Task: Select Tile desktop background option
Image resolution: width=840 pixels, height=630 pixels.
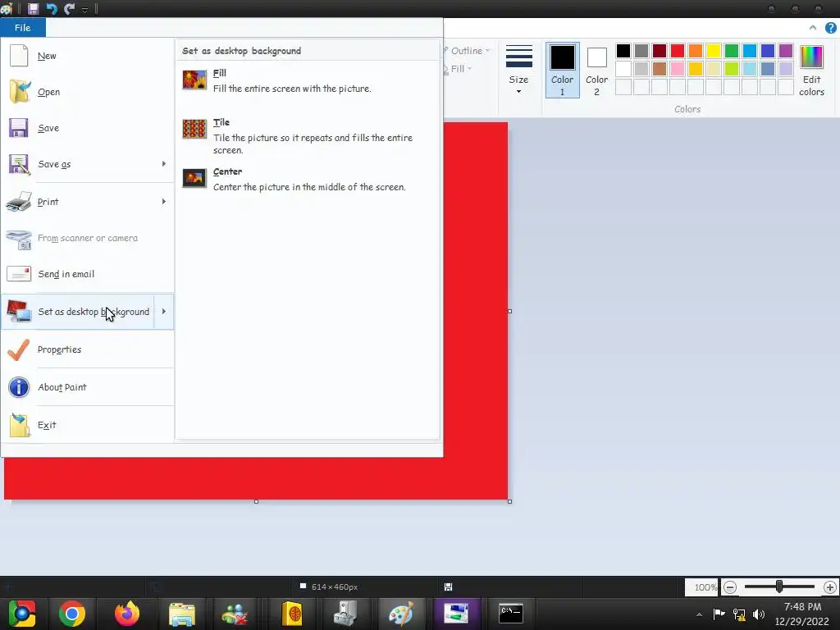Action: (x=307, y=136)
